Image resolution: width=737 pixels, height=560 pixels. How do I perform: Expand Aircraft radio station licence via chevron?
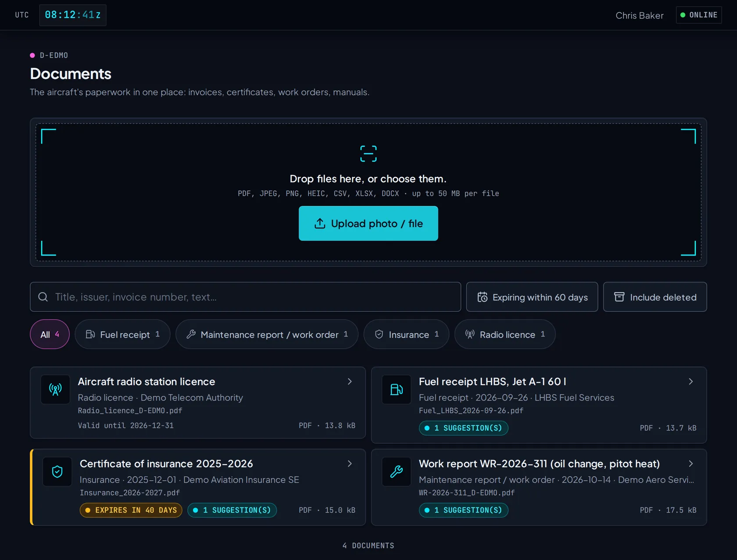(x=350, y=382)
